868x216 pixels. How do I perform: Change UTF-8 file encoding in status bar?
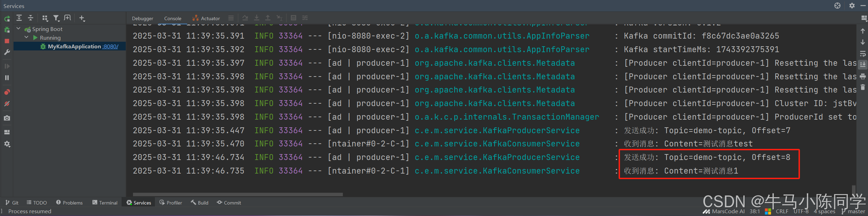coord(801,211)
